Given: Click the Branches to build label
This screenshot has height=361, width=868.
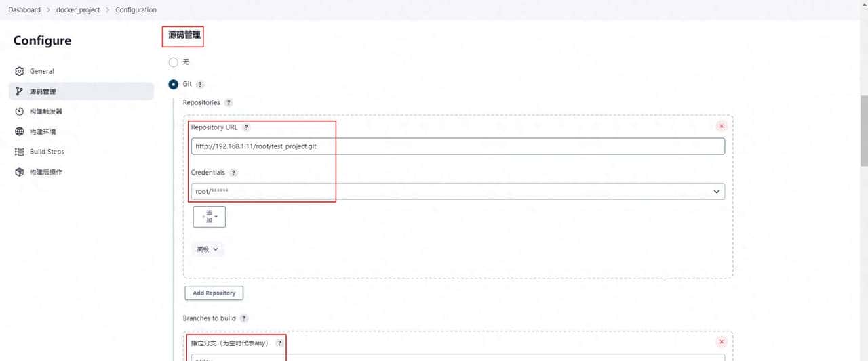Looking at the screenshot, I should (x=210, y=318).
